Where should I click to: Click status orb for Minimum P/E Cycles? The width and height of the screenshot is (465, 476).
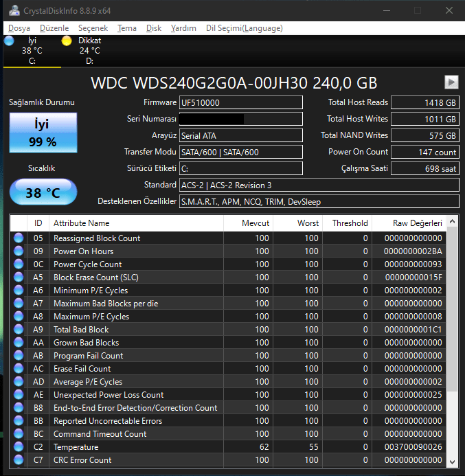[x=19, y=291]
